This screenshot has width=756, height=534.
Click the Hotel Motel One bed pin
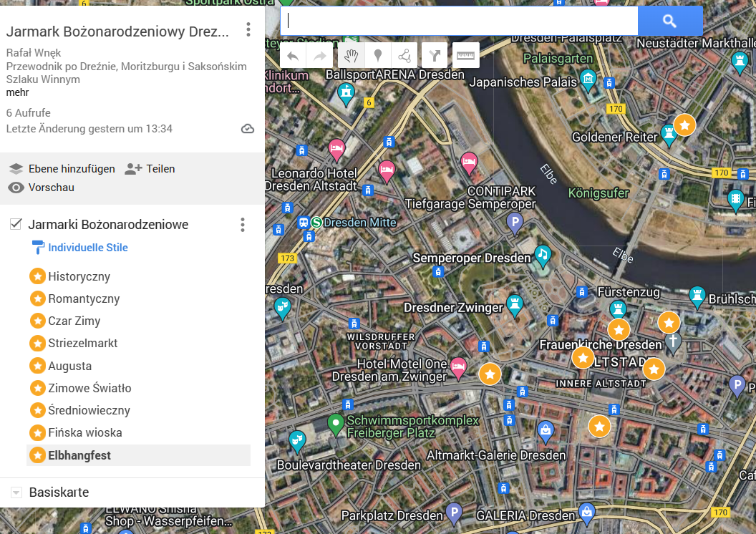point(458,369)
